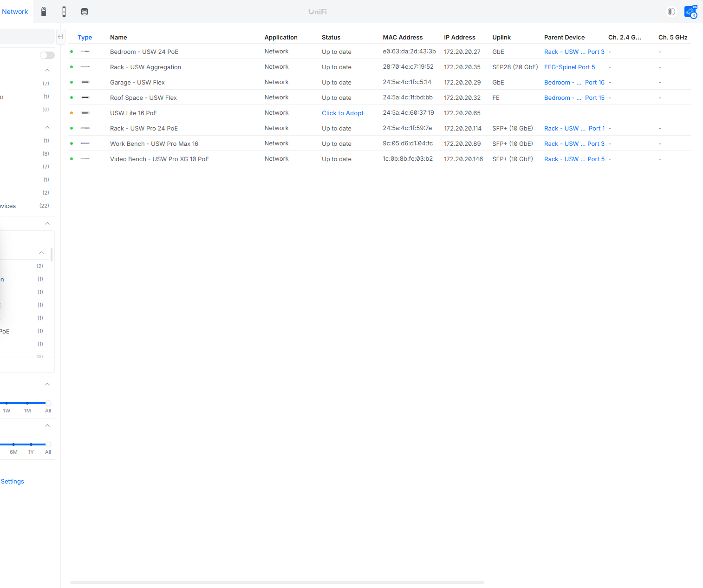The height and width of the screenshot is (588, 703).
Task: Open the stacked disks storage icon
Action: [85, 12]
